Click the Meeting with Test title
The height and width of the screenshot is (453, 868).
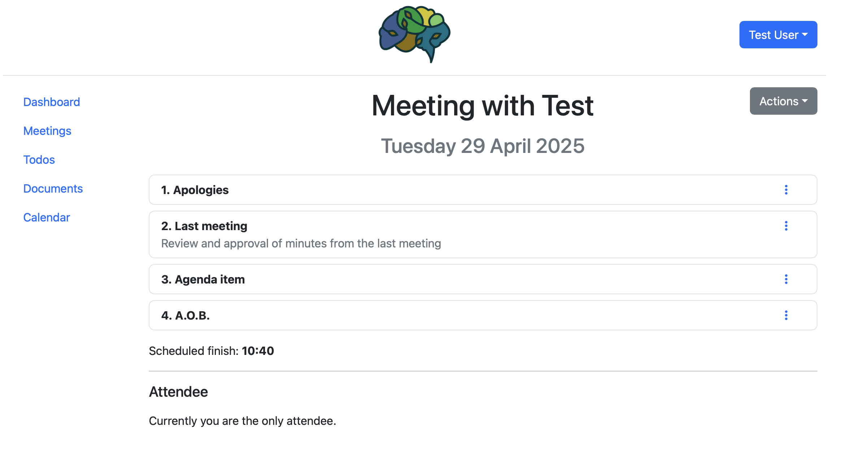click(483, 106)
